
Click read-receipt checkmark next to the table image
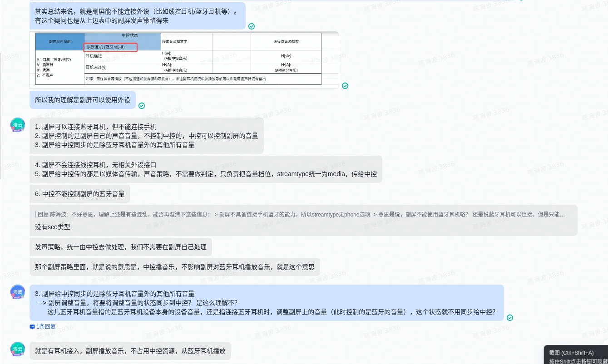345,86
